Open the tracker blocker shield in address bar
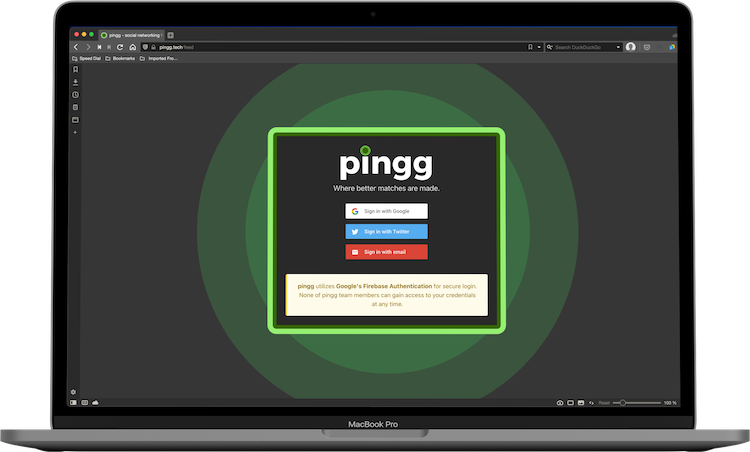Viewport: 750px width, 452px height. 145,47
